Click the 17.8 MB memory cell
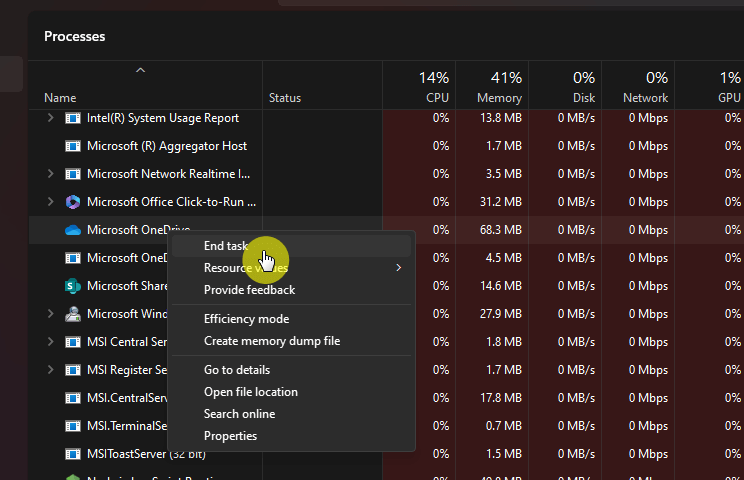 501,398
